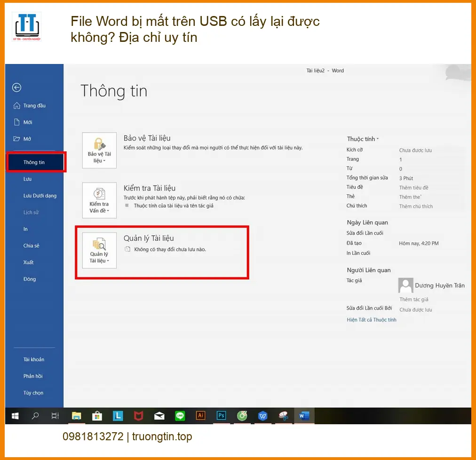
Task: Open Trang đầu home item
Action: [x=30, y=105]
